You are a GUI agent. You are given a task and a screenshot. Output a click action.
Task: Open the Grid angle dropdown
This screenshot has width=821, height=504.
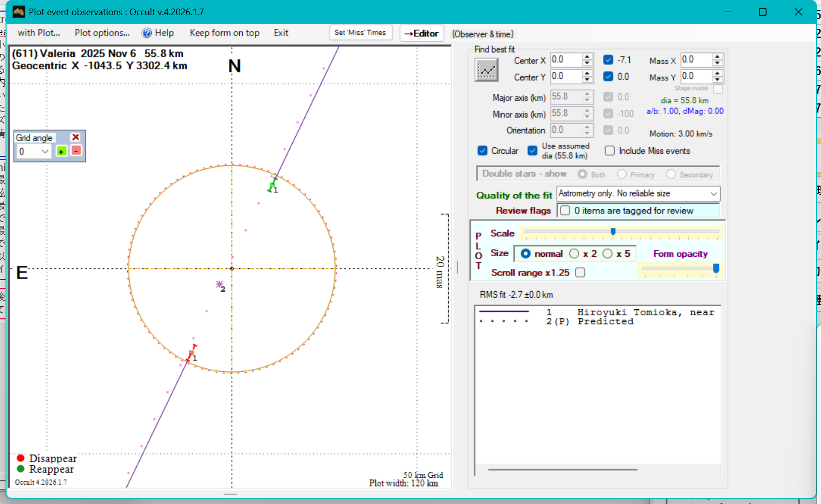point(45,151)
